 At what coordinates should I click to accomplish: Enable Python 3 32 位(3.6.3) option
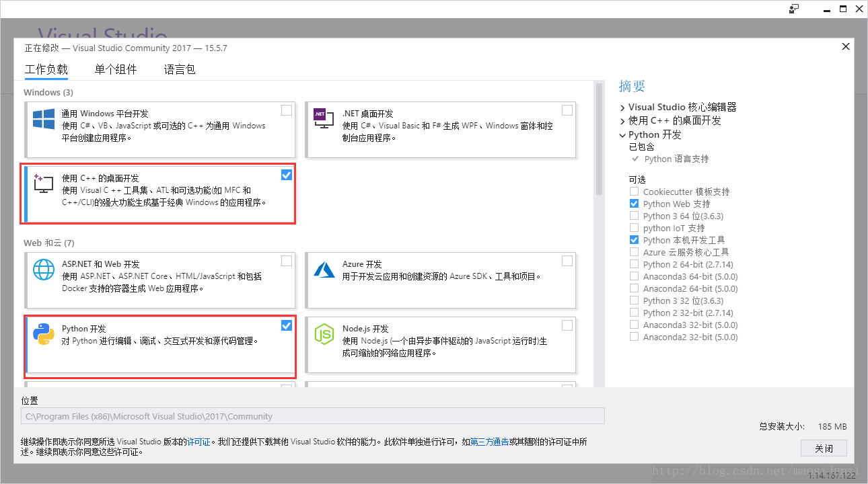634,300
